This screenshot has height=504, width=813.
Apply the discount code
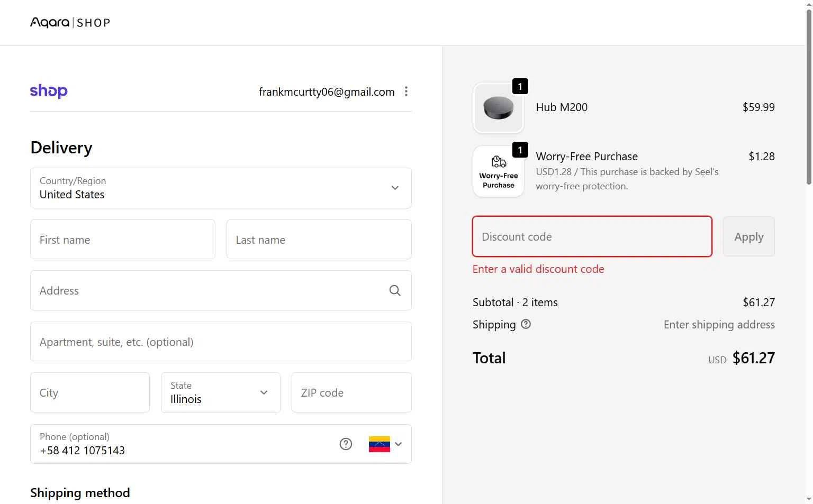click(x=749, y=236)
